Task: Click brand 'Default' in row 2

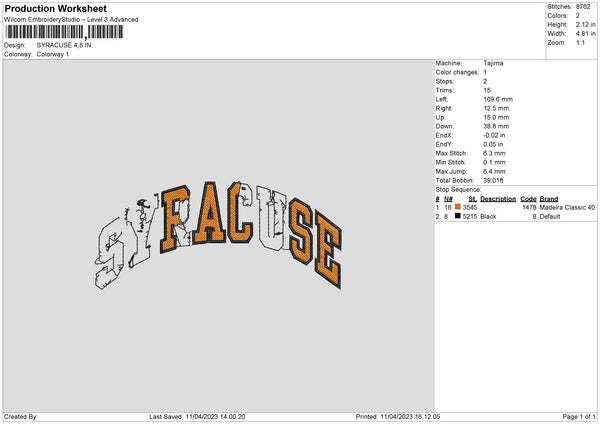Action: point(550,217)
